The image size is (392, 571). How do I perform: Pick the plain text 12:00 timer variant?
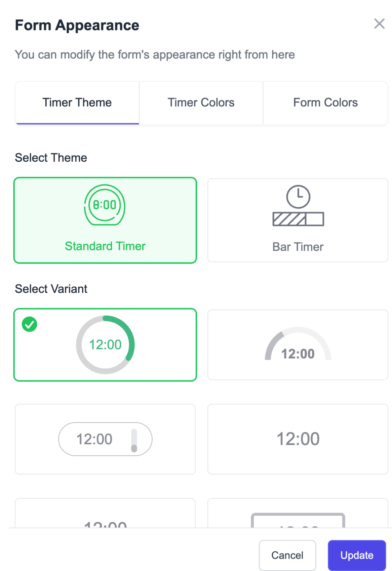298,439
